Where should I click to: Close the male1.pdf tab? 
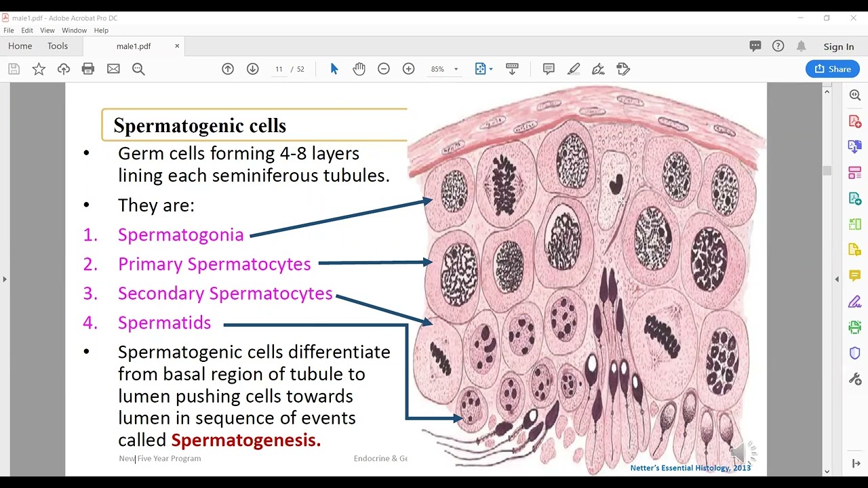[177, 46]
